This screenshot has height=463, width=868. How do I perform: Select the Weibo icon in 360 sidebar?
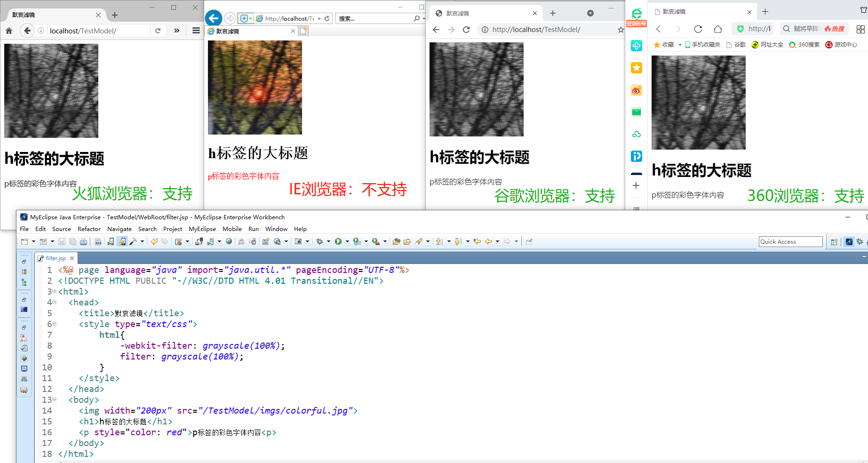[x=636, y=90]
